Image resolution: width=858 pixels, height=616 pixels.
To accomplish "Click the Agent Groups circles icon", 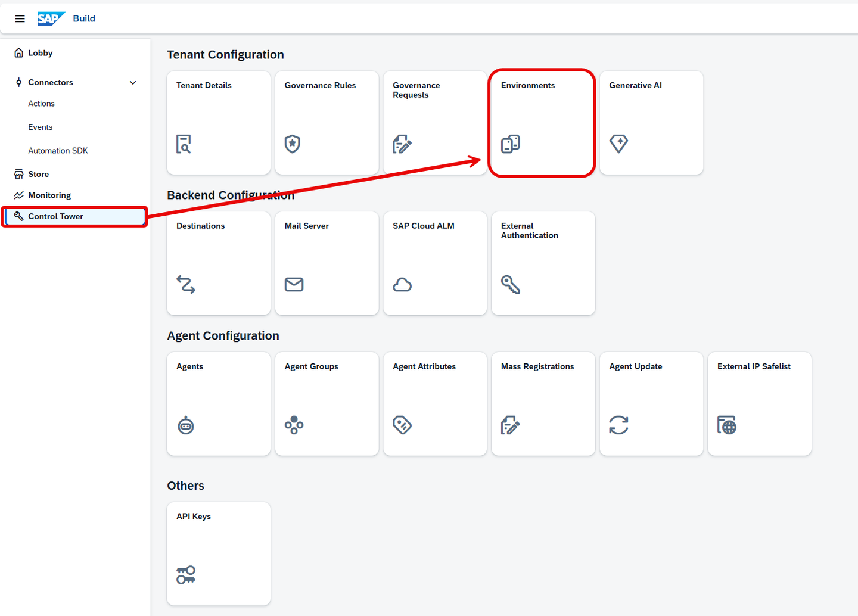I will click(x=294, y=425).
